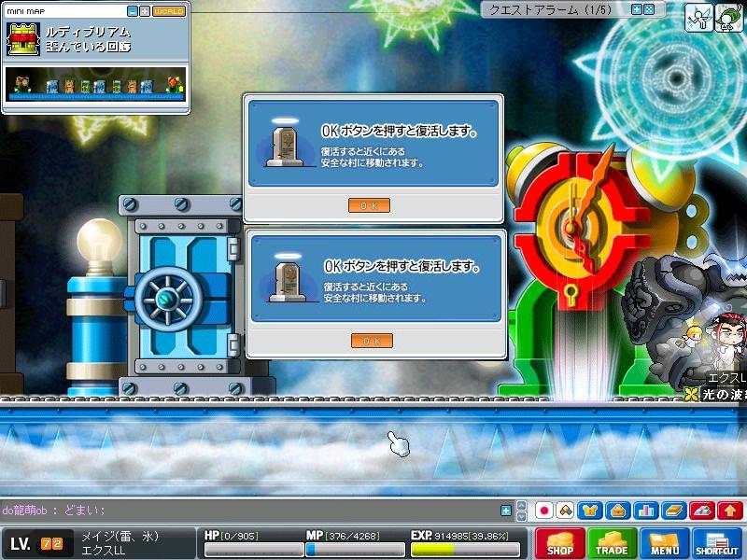Viewport: 747px width, 560px height.
Task: Click the red key-config keyboard icon
Action: (x=702, y=511)
